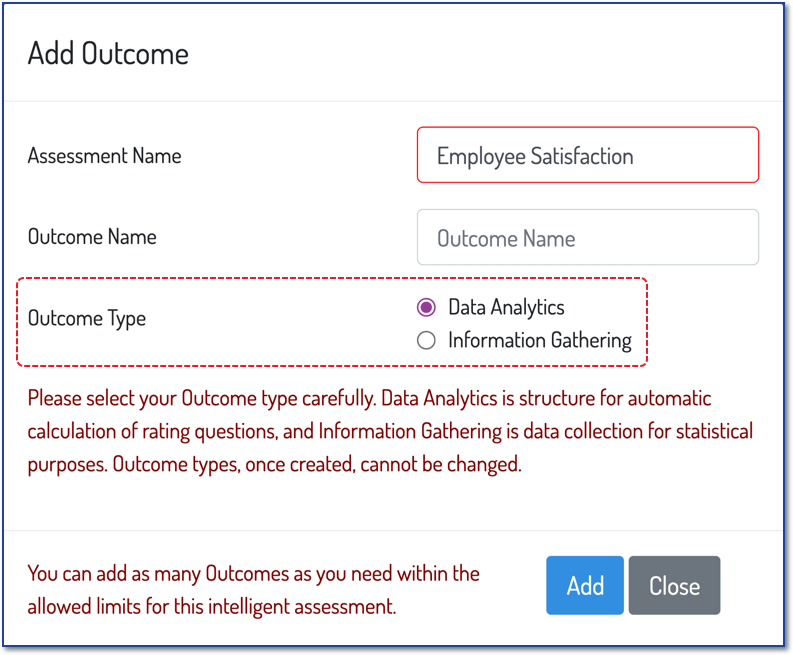This screenshot has height=655, width=793.
Task: Click the Outcome Type label
Action: coord(86,319)
